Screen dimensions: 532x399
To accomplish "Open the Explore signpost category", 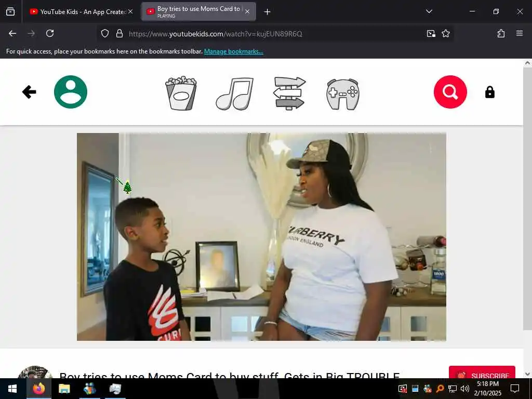I will [x=290, y=94].
